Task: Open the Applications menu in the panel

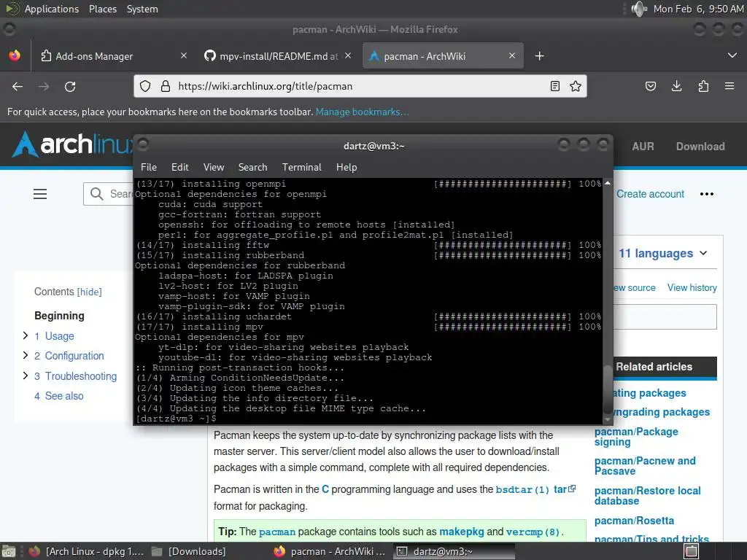Action: tap(52, 9)
